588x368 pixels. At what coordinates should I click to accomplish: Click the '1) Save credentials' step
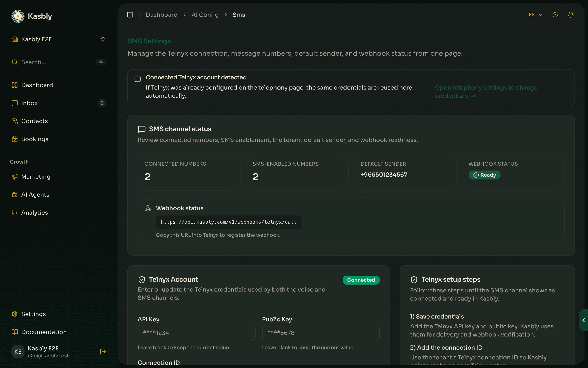[437, 316]
